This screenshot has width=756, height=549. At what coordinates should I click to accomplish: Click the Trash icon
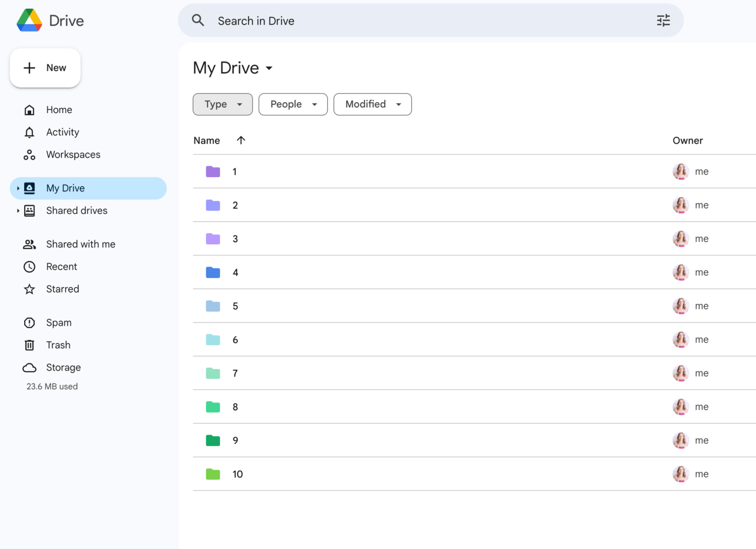coord(30,345)
